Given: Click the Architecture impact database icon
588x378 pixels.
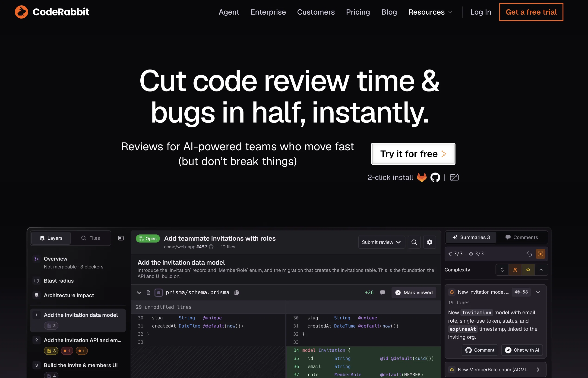Looking at the screenshot, I should (37, 295).
